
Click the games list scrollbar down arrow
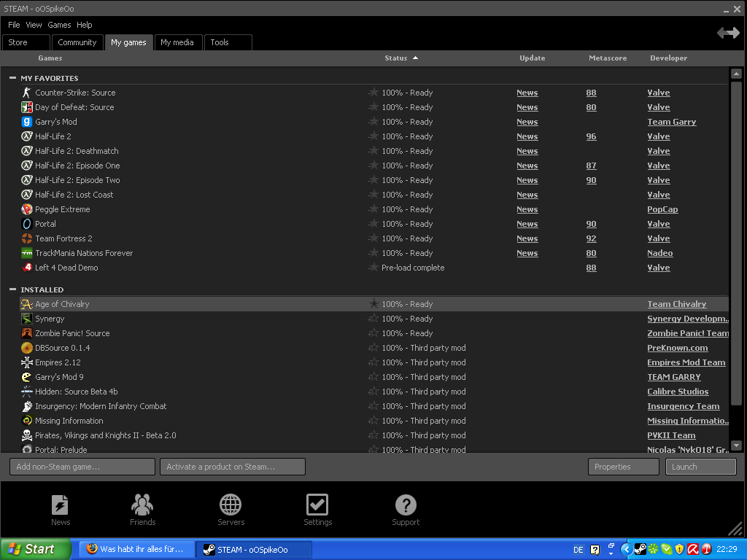(736, 446)
